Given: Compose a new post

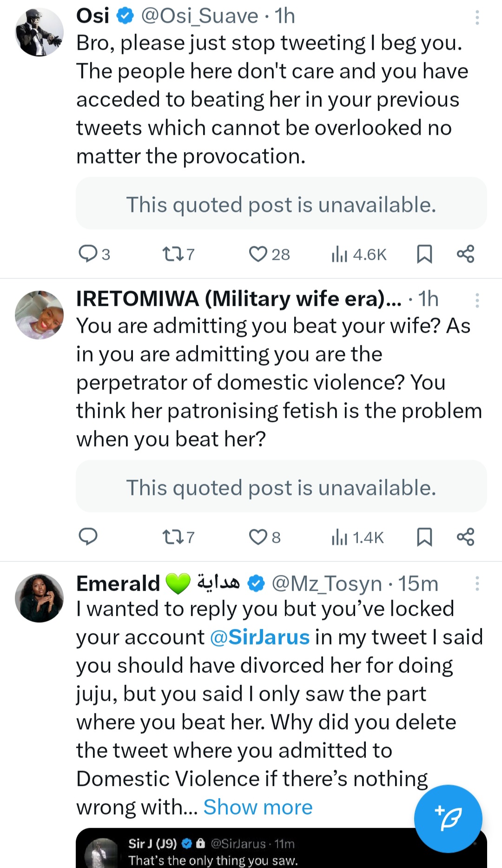Looking at the screenshot, I should pyautogui.click(x=448, y=819).
